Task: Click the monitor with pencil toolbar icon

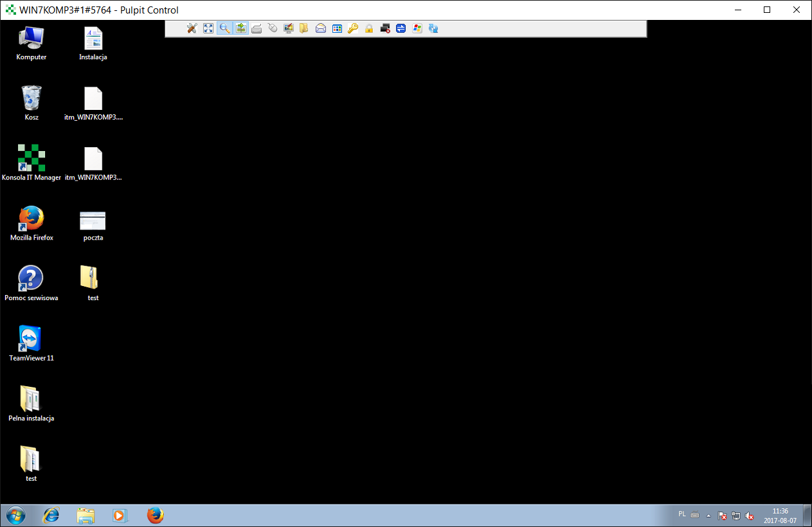Action: click(289, 28)
